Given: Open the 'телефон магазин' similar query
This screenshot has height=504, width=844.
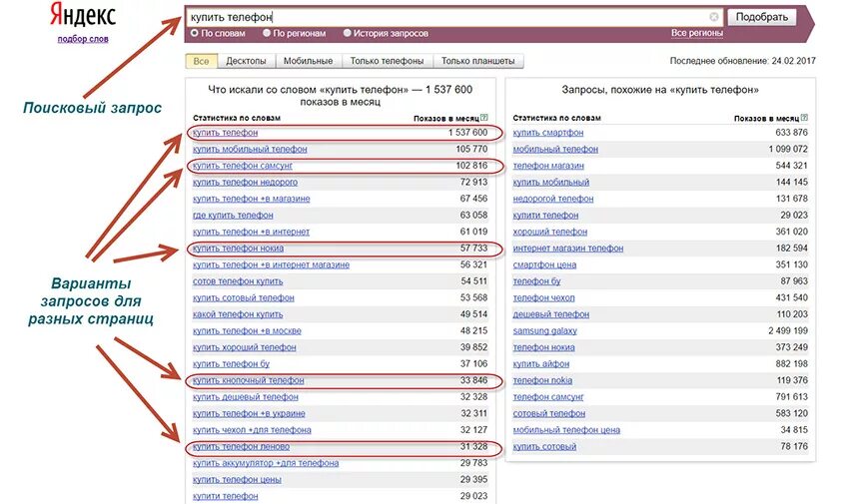Looking at the screenshot, I should coord(548,166).
